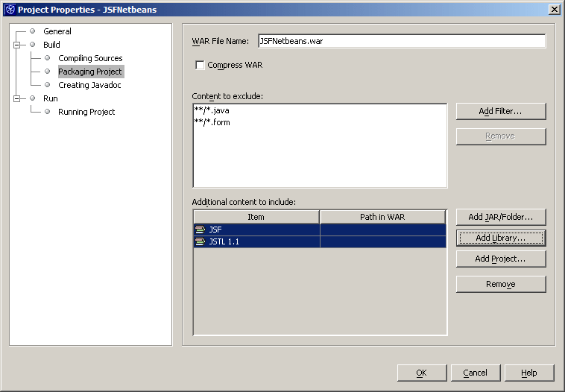
Task: Click the WAR File Name text field
Action: point(401,41)
